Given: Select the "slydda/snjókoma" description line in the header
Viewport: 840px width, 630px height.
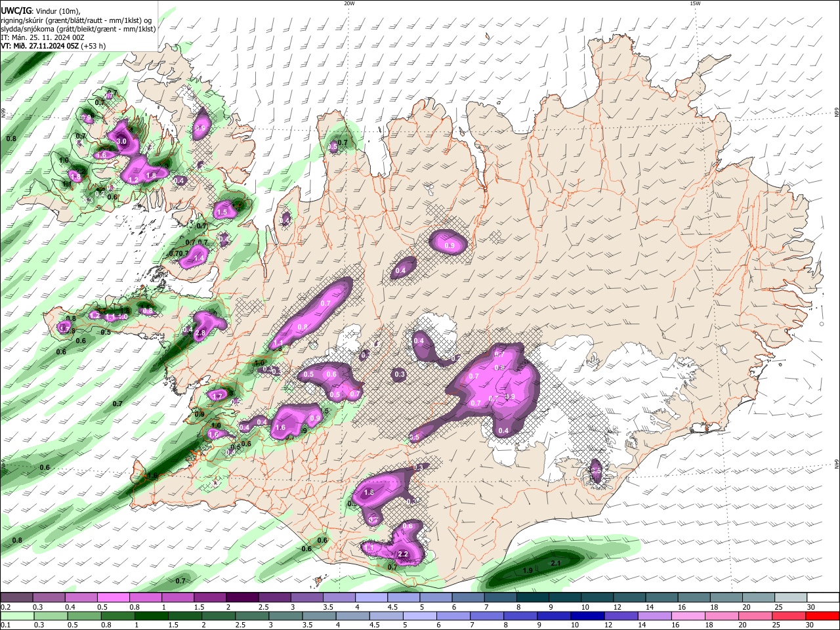Looking at the screenshot, I should [x=79, y=29].
